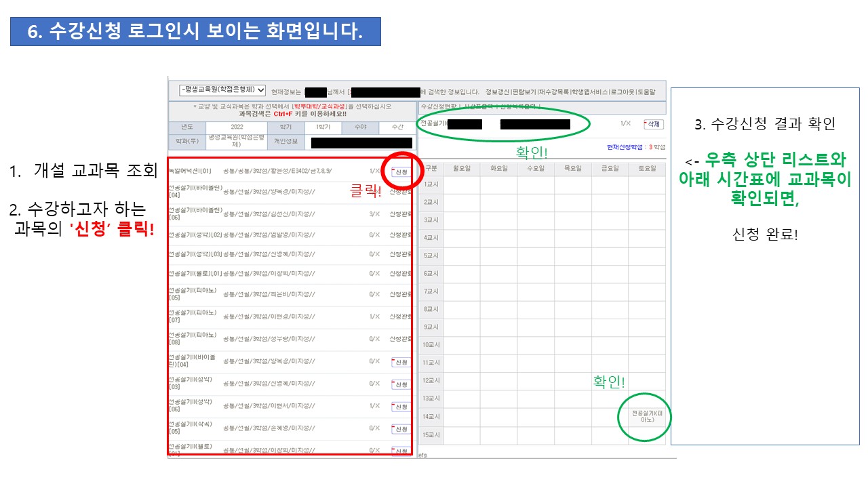
Task: Click the 월요일 column header
Action: pos(461,168)
